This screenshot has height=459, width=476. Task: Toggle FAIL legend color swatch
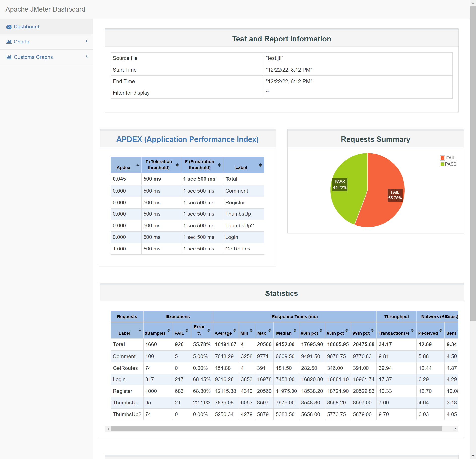[442, 158]
